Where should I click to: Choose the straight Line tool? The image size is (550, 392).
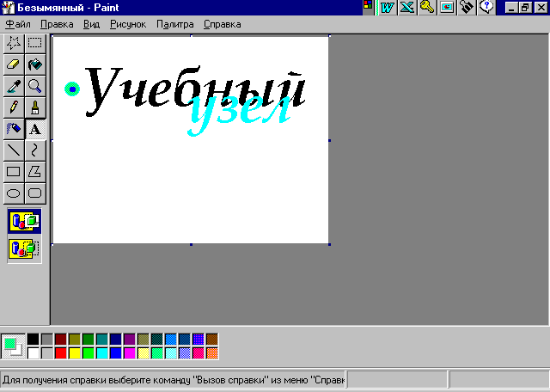pyautogui.click(x=14, y=150)
